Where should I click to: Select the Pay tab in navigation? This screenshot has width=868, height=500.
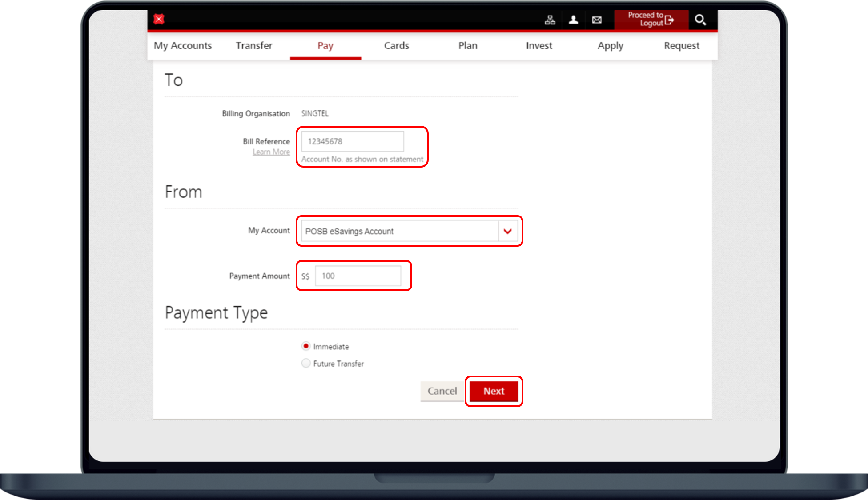click(x=325, y=46)
